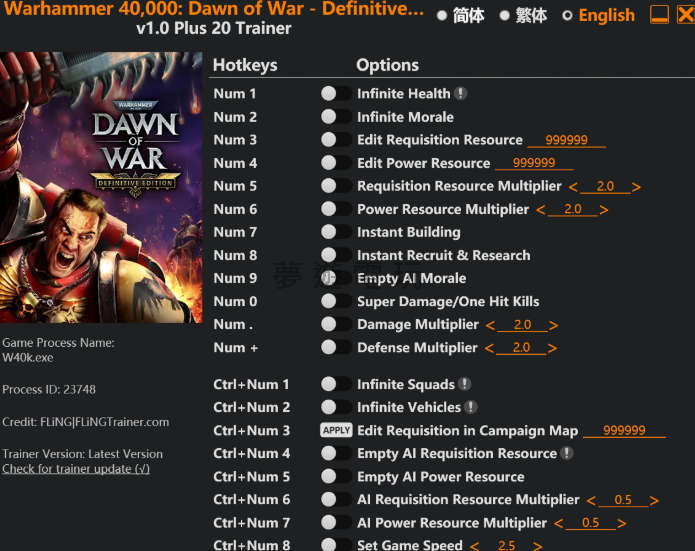Toggle Infinite Health switch
Viewport: 695px width, 551px height.
point(336,94)
